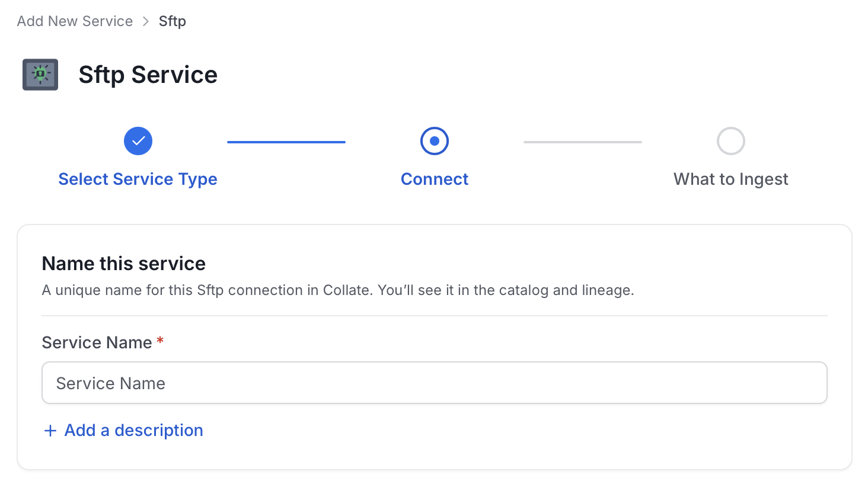Click the completed checkmark step circle

pos(138,141)
